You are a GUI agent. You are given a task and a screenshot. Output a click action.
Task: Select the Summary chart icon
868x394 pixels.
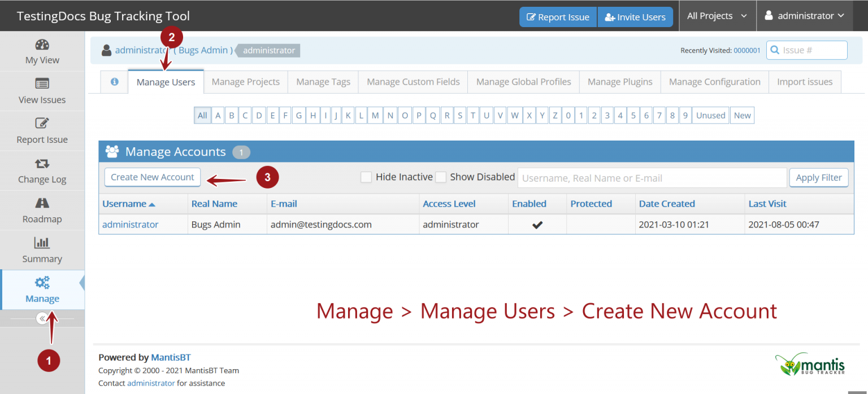click(x=42, y=243)
